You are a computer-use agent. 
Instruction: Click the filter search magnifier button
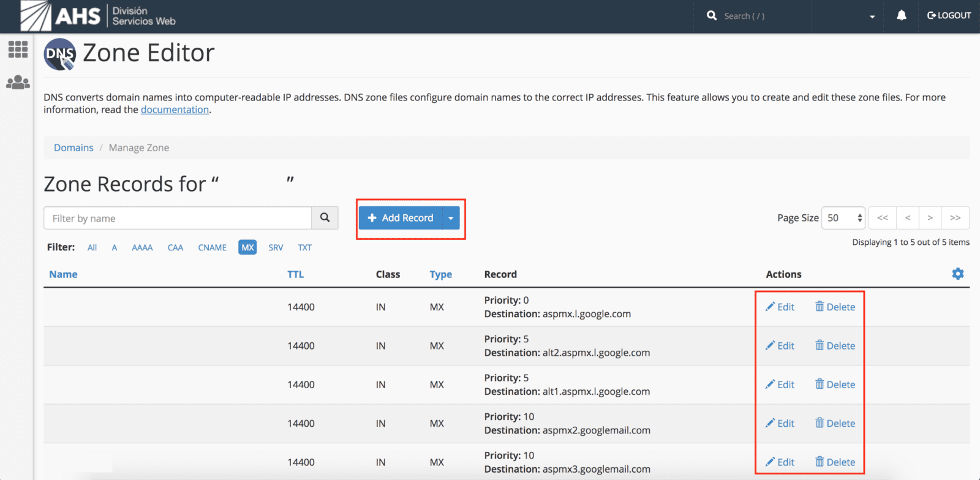pos(325,218)
